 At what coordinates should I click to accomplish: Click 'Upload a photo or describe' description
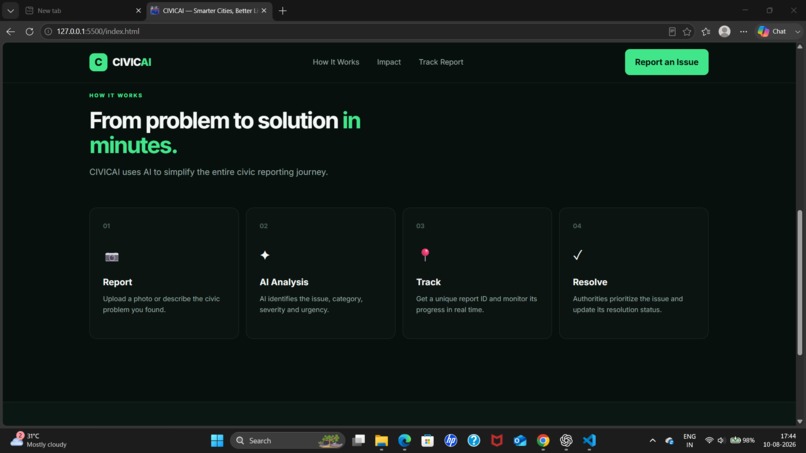(161, 304)
